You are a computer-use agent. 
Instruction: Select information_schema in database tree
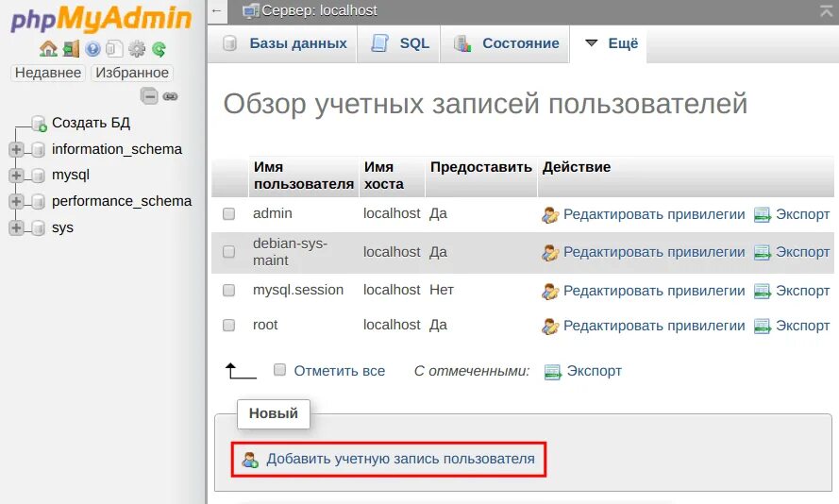click(x=117, y=149)
